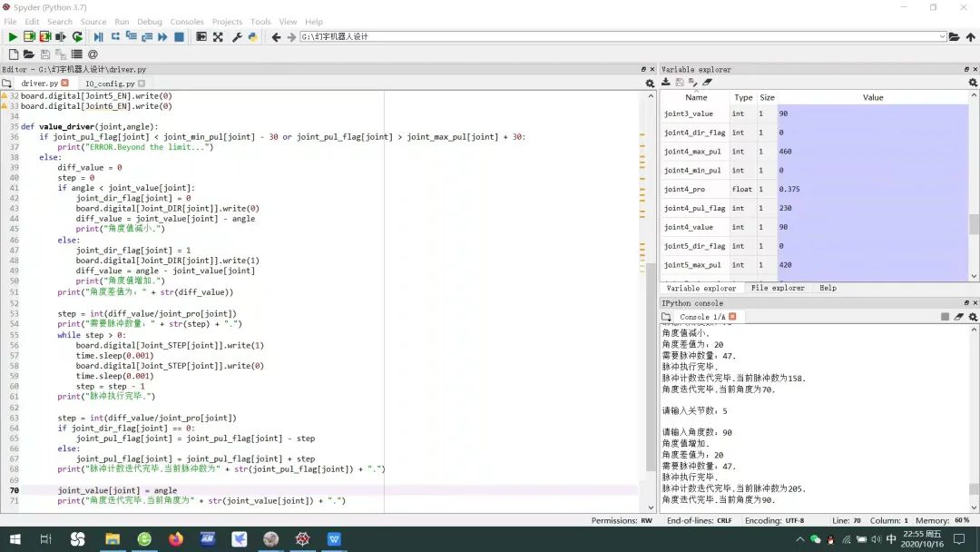The image size is (980, 552).
Task: Browse tabs icon in editor
Action: (6, 84)
